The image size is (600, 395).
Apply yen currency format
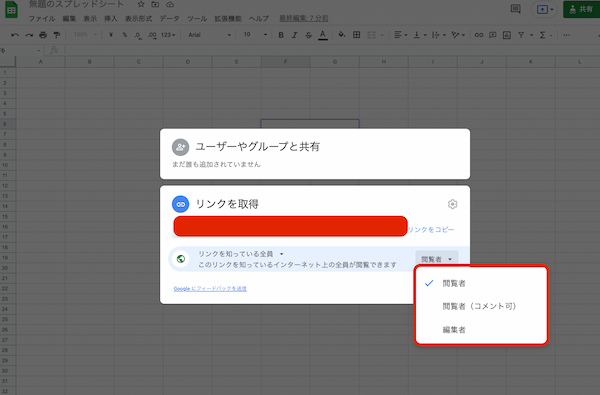pyautogui.click(x=111, y=35)
